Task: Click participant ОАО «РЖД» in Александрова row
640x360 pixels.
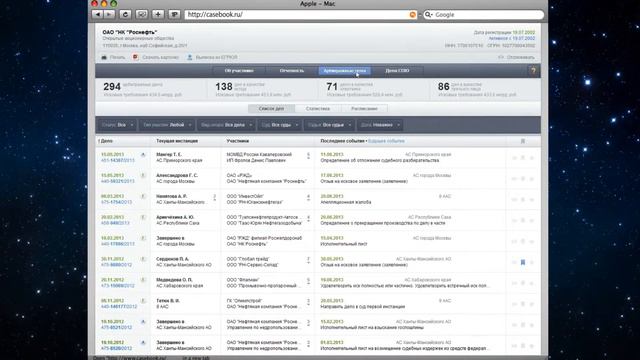Action: click(239, 176)
